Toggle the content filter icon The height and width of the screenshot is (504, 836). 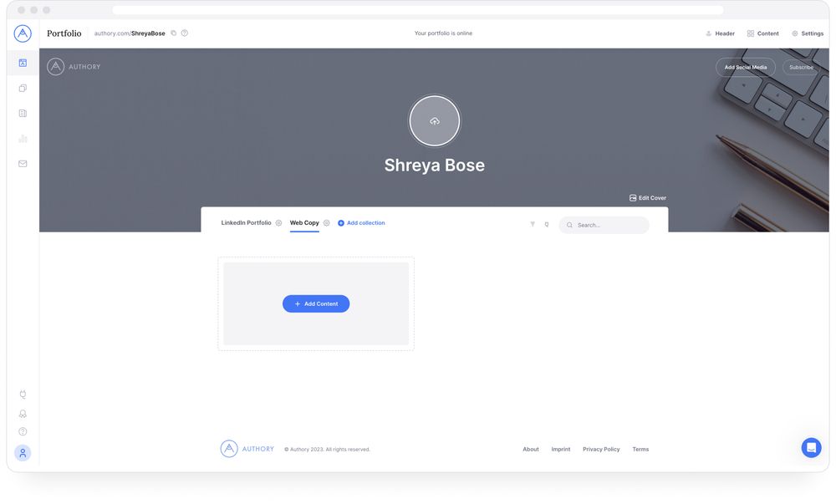[x=533, y=224]
